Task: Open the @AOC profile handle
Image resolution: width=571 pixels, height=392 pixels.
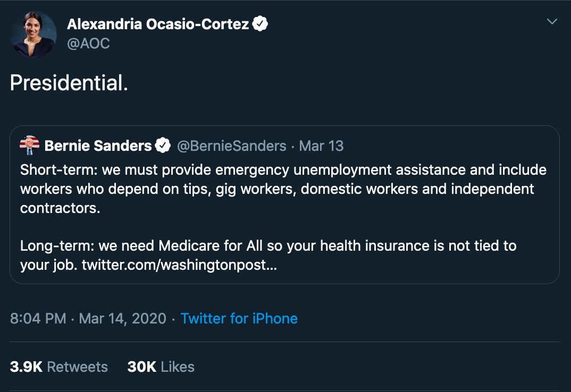Action: 88,44
